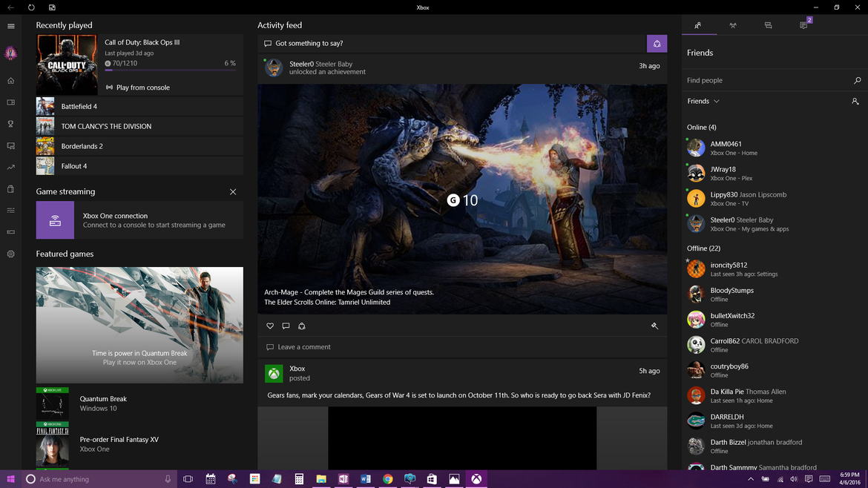Open the Store icon in the left sidebar

point(10,189)
